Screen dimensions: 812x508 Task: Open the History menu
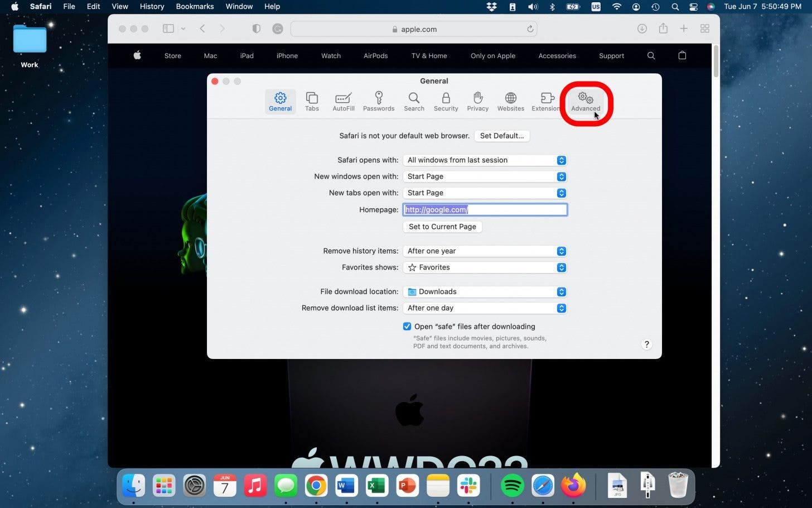pos(152,7)
